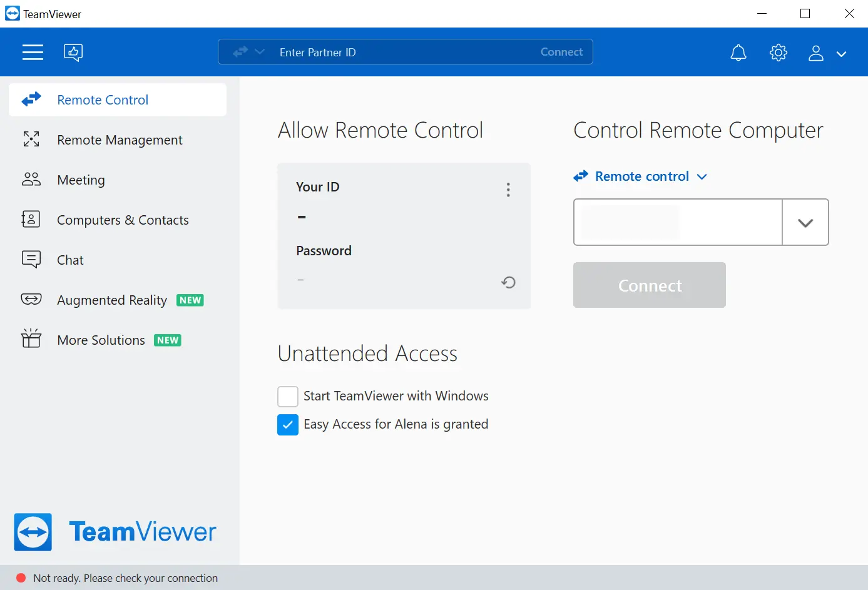Uncheck Easy Access for Alena checkbox
868x590 pixels.
coord(288,424)
